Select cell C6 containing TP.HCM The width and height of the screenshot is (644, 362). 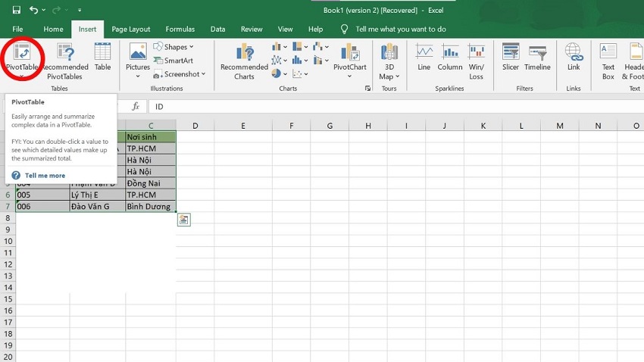tap(151, 195)
